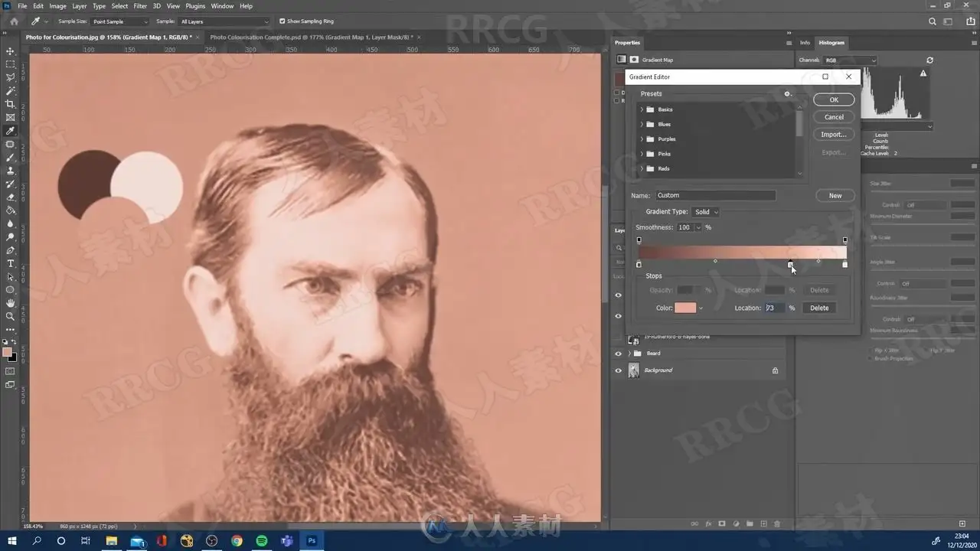Switch to Photo Colourisation Complete.psd tab

coord(312,37)
